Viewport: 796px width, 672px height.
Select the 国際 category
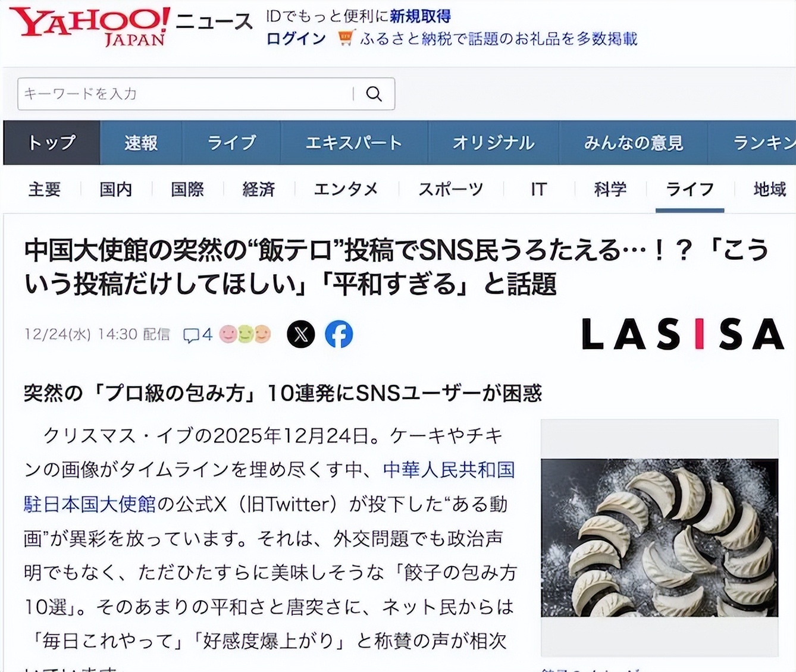pos(187,189)
